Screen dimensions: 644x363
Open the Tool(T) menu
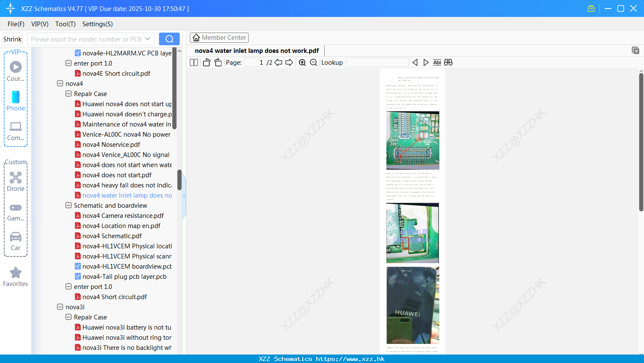[x=66, y=24]
